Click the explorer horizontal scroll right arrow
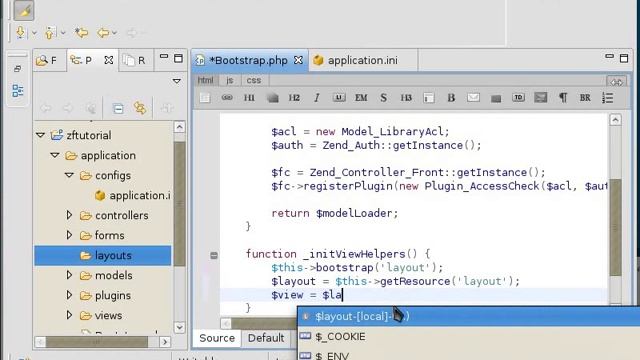Screen dimensions: 640x360 tap(164, 342)
